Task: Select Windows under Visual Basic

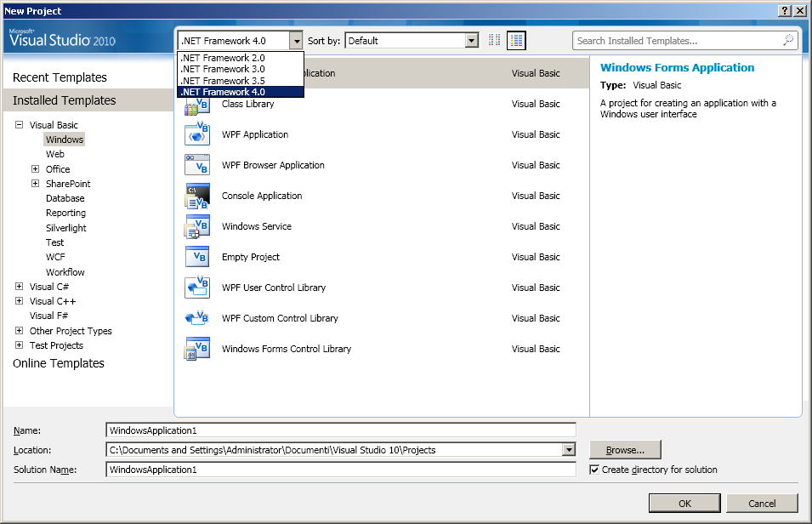Action: tap(65, 140)
